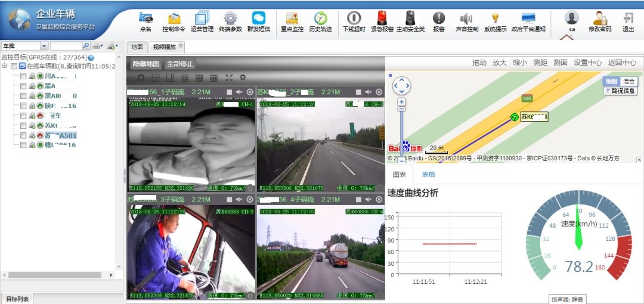Switch video player to fullscreen layout
The height and width of the screenshot is (304, 644).
[x=229, y=77]
